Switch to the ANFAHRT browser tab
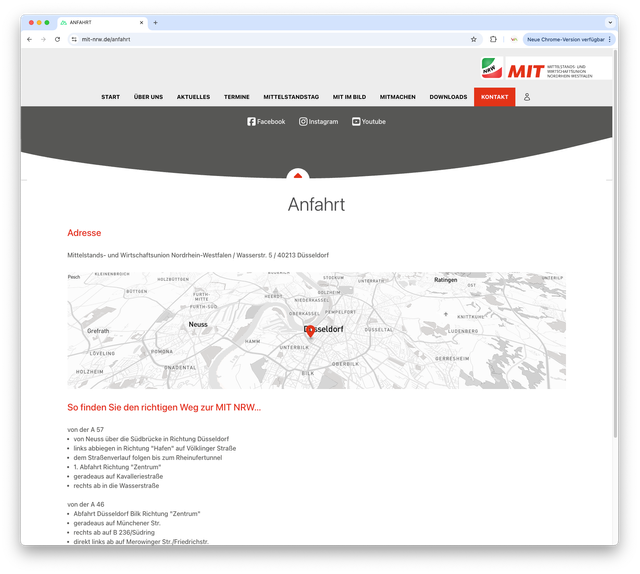640x574 pixels. click(x=100, y=22)
